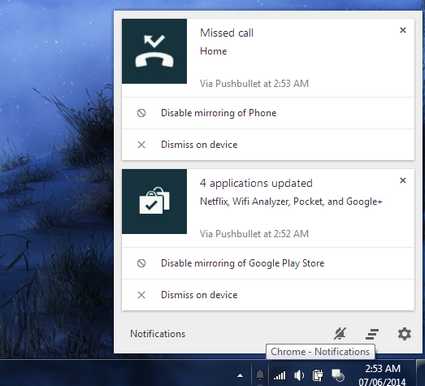This screenshot has height=386, width=425.
Task: Click the Show desktop button at taskbar edge
Action: click(x=421, y=373)
